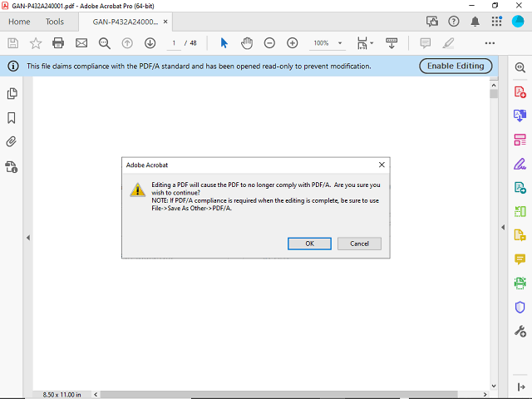The width and height of the screenshot is (532, 399).
Task: Open Find text magnifier icon
Action: [x=104, y=43]
